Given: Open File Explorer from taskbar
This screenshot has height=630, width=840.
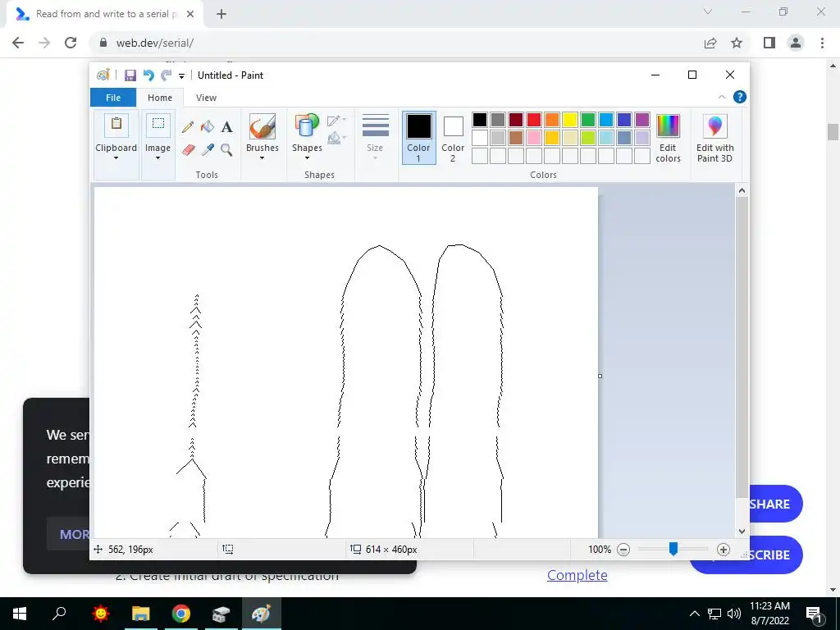Looking at the screenshot, I should point(141,614).
